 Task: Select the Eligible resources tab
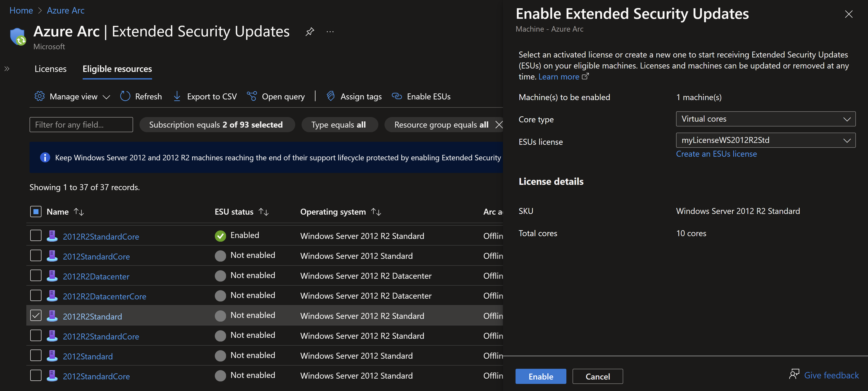[x=117, y=69]
